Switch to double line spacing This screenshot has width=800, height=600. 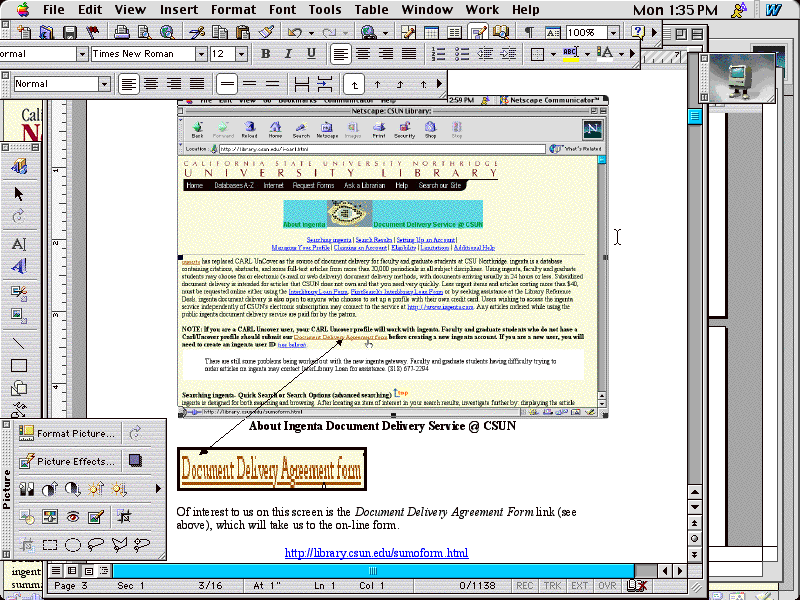(273, 84)
